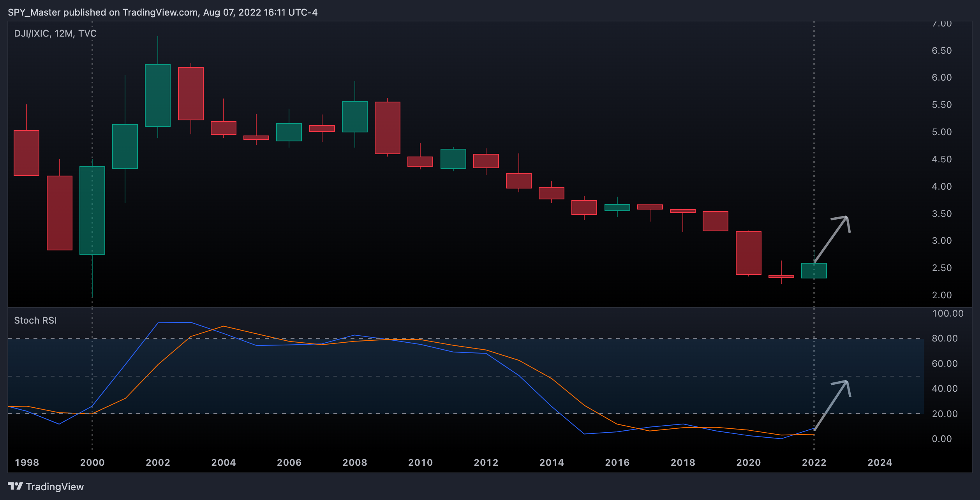The image size is (980, 500).
Task: Click the 5.00 price axis label
Action: (x=942, y=132)
